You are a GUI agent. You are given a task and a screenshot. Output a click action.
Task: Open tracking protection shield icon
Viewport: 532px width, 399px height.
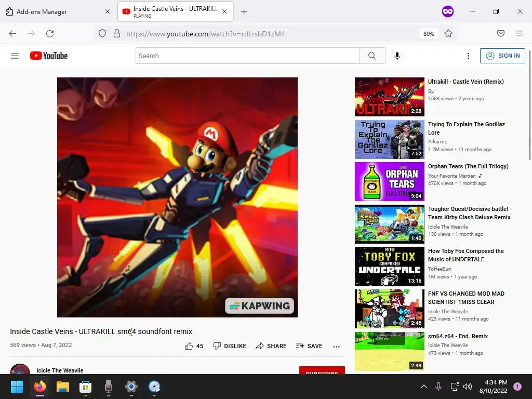102,34
